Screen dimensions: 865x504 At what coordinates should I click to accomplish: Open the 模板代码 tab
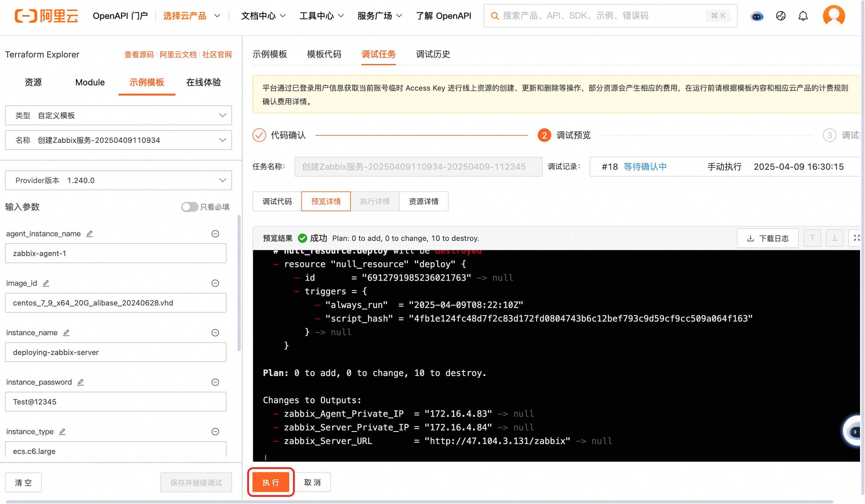click(324, 54)
